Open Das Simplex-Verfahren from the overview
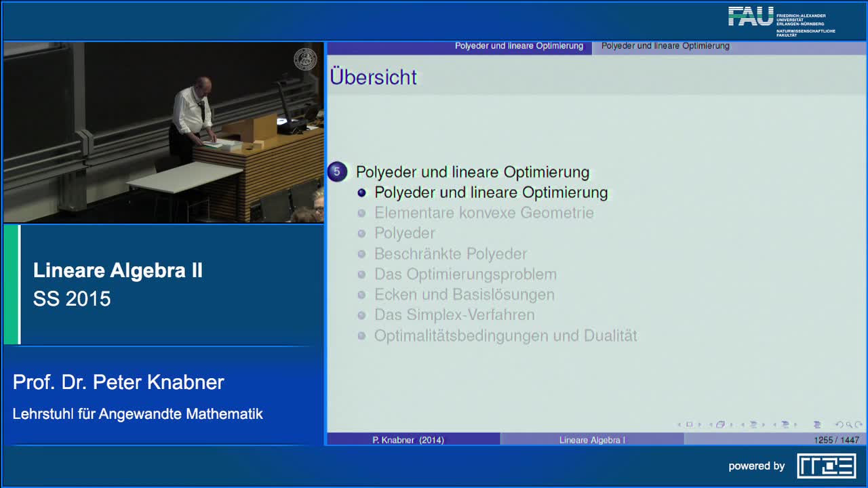This screenshot has width=868, height=488. (454, 315)
